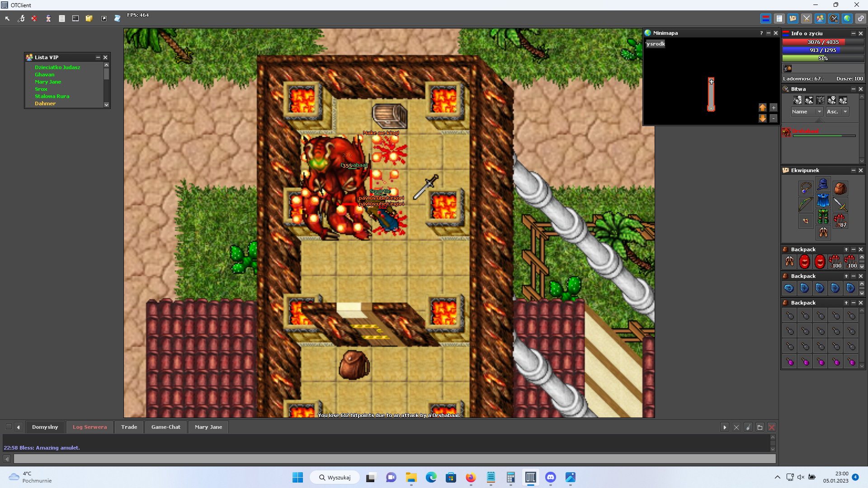Zoom out the minimap with minus
The height and width of the screenshot is (488, 868).
tap(774, 118)
